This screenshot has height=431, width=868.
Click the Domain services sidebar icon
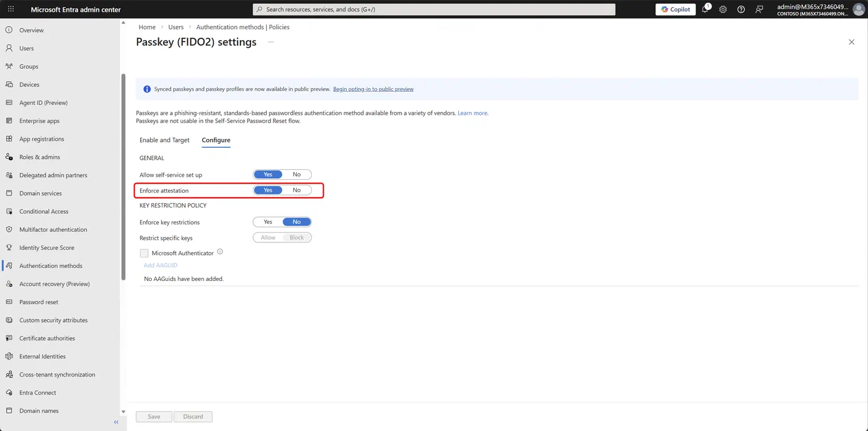[9, 193]
